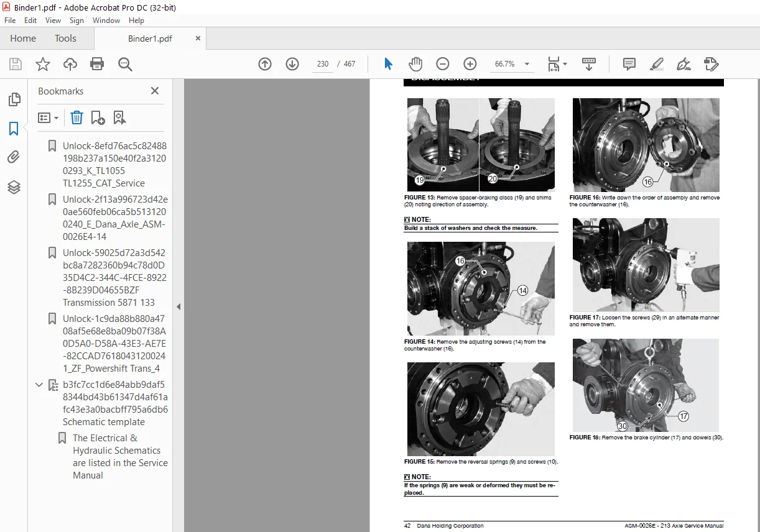Open Transmission 5871 133 bookmark
760x532 pixels.
tap(114, 278)
